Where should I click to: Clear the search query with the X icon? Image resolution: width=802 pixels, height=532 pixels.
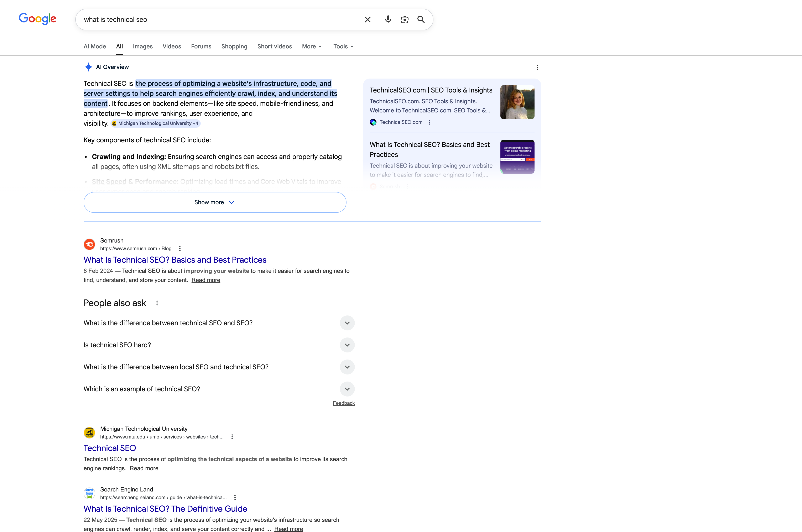(x=368, y=19)
